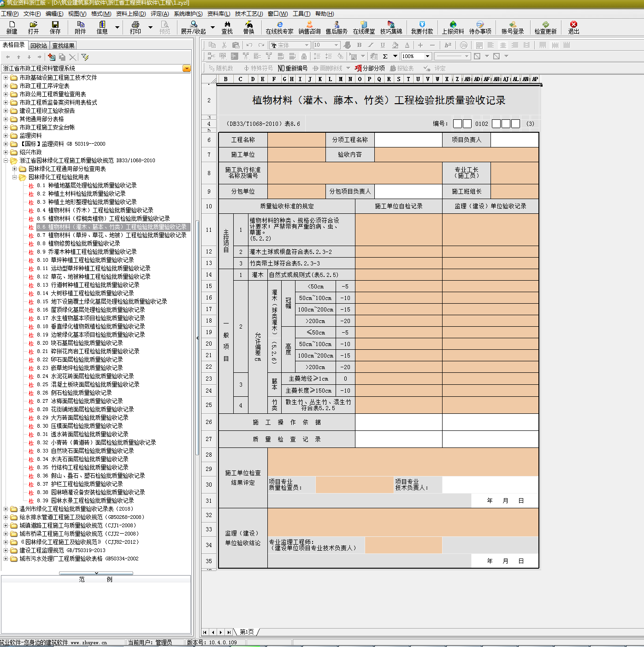
Task: Click the 报验表 button
Action: pyautogui.click(x=402, y=68)
